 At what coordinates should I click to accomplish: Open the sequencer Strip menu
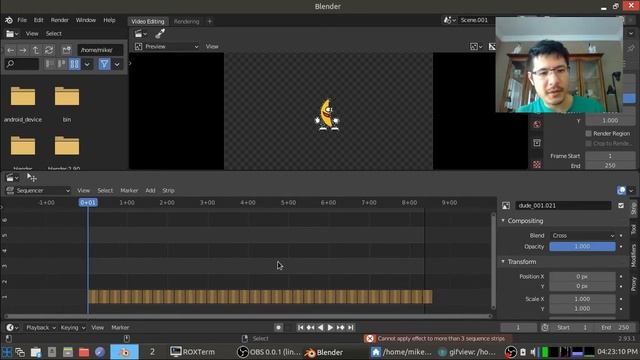[x=168, y=191]
